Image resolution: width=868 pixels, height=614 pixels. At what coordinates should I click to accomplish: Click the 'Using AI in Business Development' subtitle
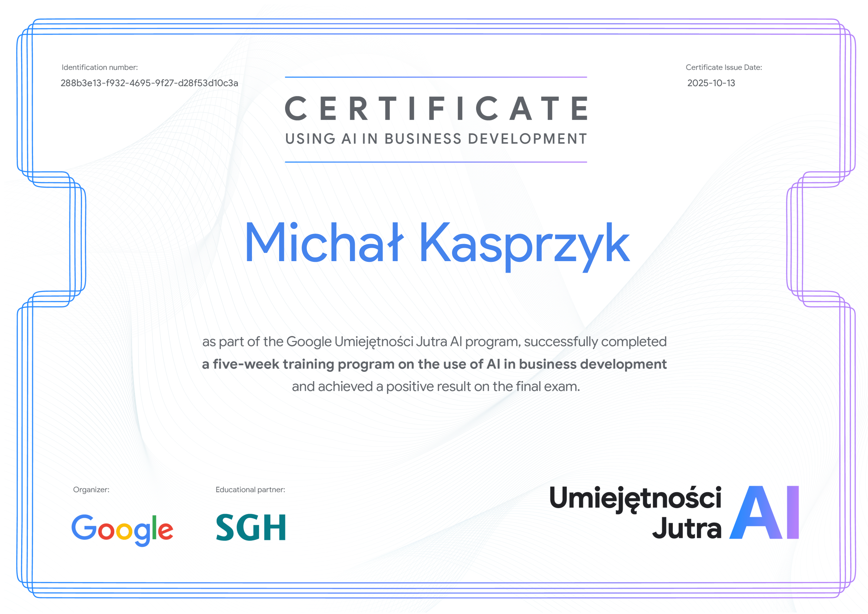coord(436,139)
